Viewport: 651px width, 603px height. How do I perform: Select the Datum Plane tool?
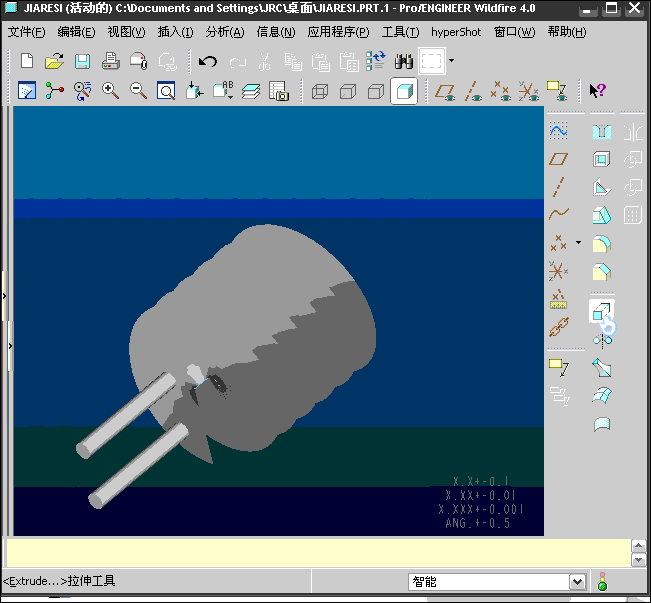[x=558, y=159]
